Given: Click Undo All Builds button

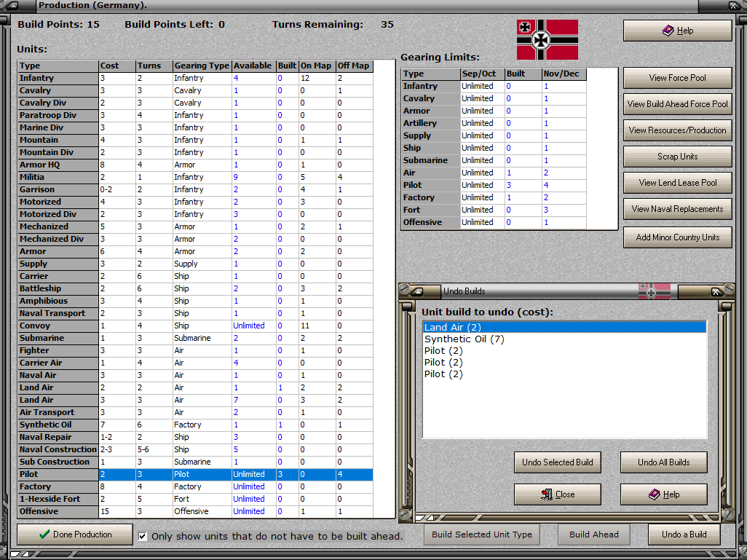Looking at the screenshot, I should [x=663, y=462].
